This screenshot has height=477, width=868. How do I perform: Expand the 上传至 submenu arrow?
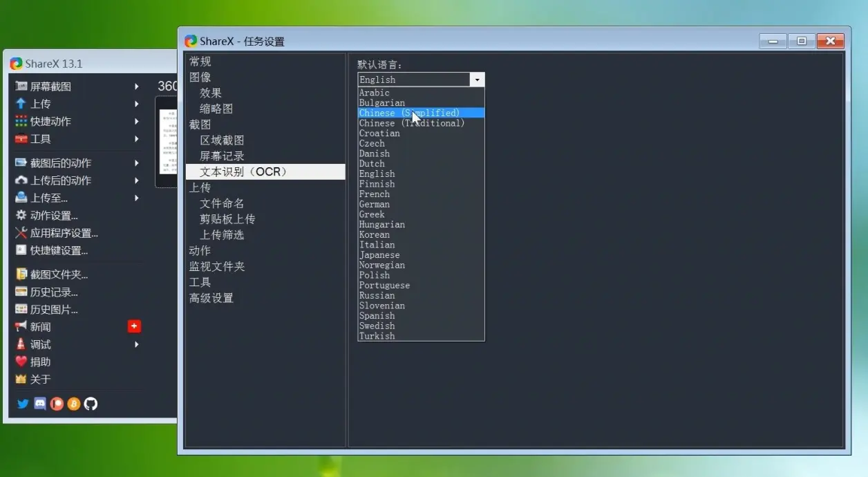(137, 198)
